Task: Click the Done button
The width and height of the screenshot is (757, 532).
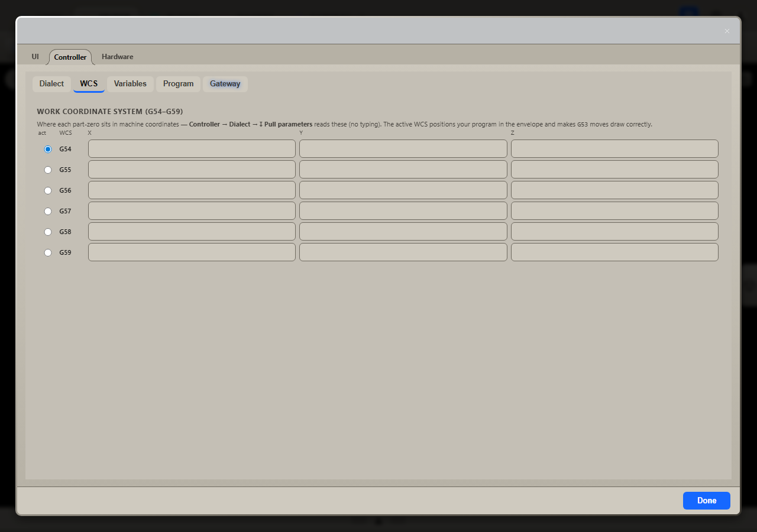Action: pos(707,501)
